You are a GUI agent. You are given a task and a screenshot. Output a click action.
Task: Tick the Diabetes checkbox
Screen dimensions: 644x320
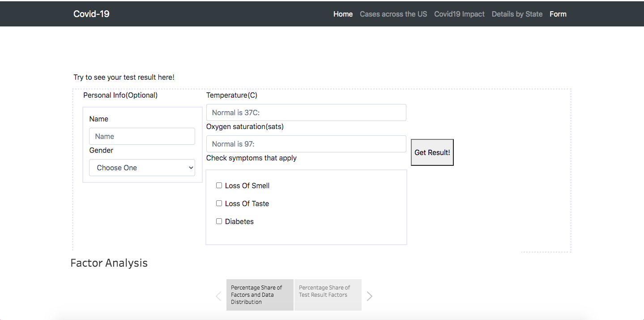tap(219, 221)
